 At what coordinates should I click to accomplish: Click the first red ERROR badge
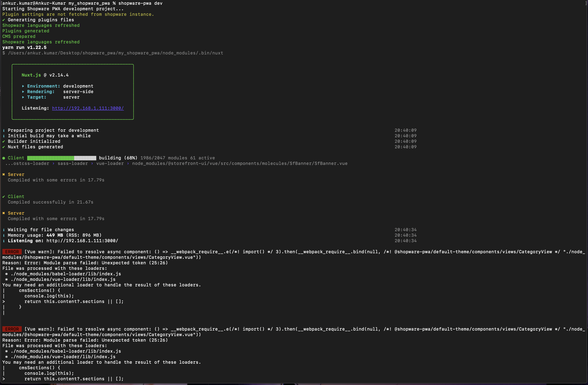(x=12, y=252)
